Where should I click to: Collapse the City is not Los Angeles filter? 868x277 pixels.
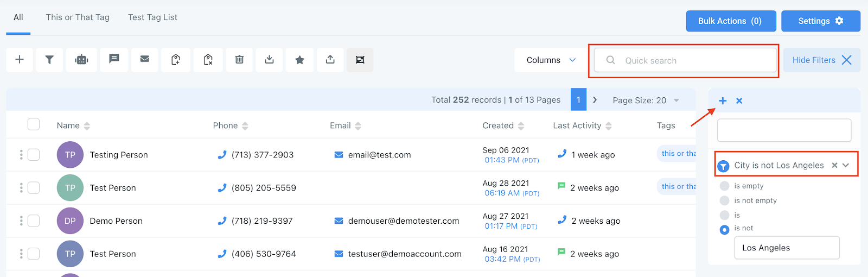(x=846, y=165)
